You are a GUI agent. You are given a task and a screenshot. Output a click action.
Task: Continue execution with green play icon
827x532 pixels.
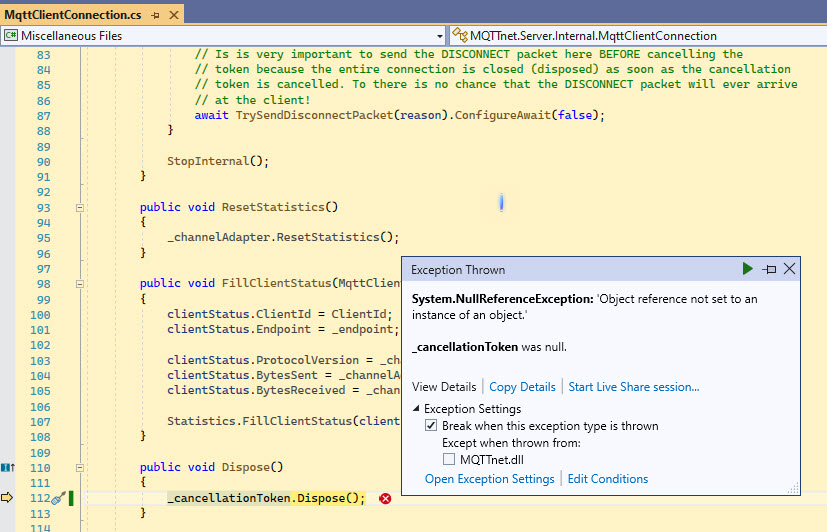click(x=747, y=269)
